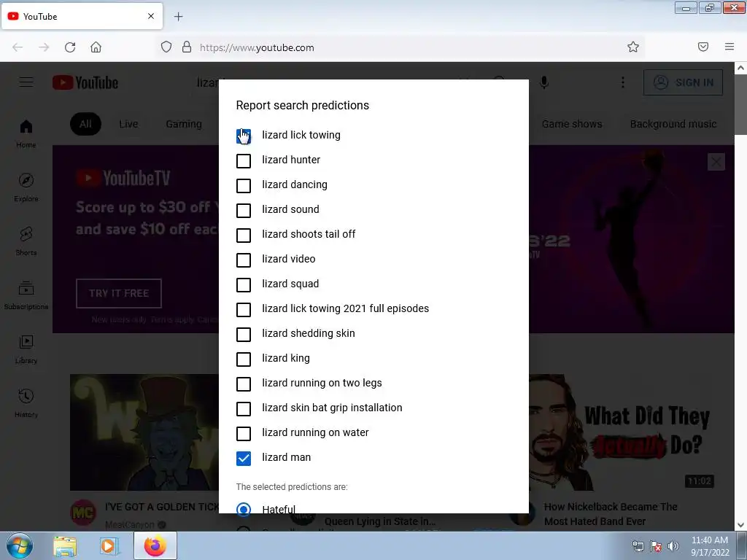Screen dimensions: 747x560
Task: Uncheck the lizard man checkbox
Action: coord(244,458)
